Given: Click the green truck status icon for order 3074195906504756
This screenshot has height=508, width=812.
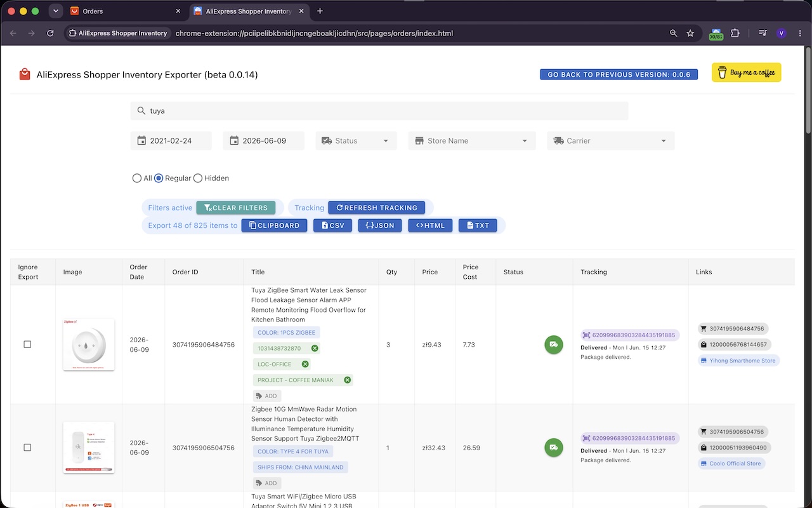Looking at the screenshot, I should pyautogui.click(x=554, y=448).
